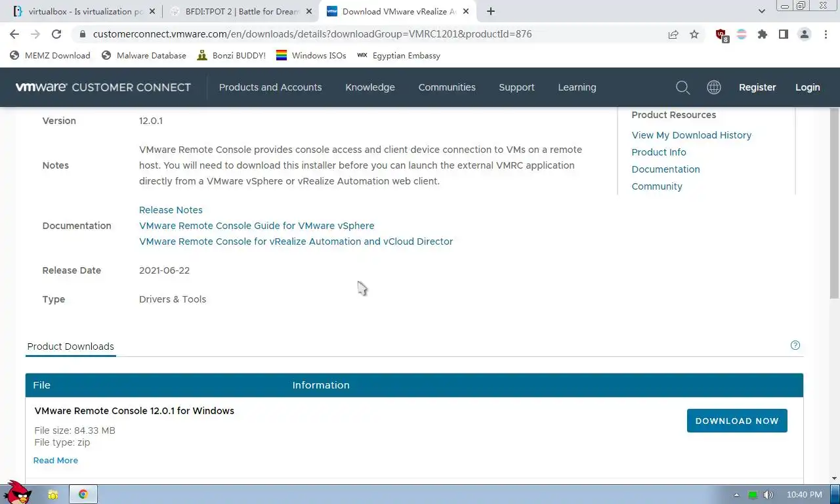Click the 10:40 PM taskbar clock
The height and width of the screenshot is (504, 840).
[x=804, y=495]
